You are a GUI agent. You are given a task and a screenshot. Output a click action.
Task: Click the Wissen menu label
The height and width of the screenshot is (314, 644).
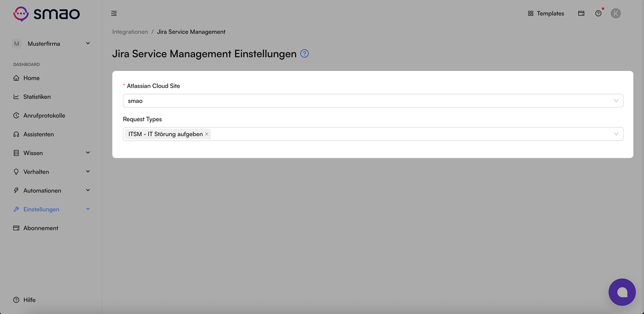click(33, 153)
